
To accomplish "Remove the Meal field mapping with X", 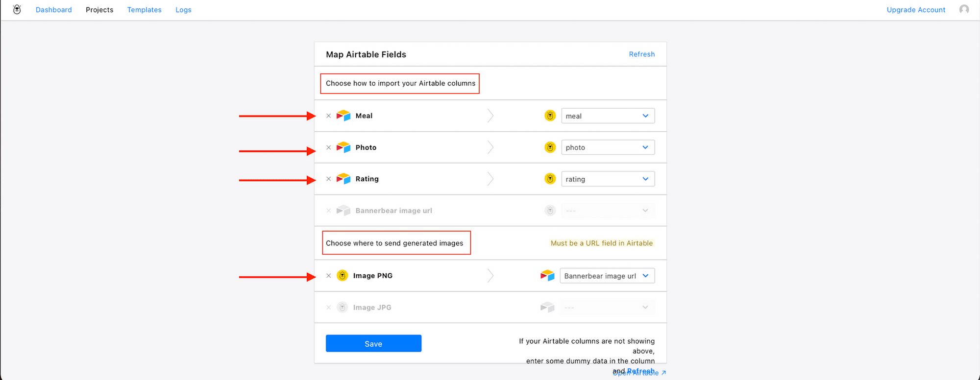I will pos(329,116).
